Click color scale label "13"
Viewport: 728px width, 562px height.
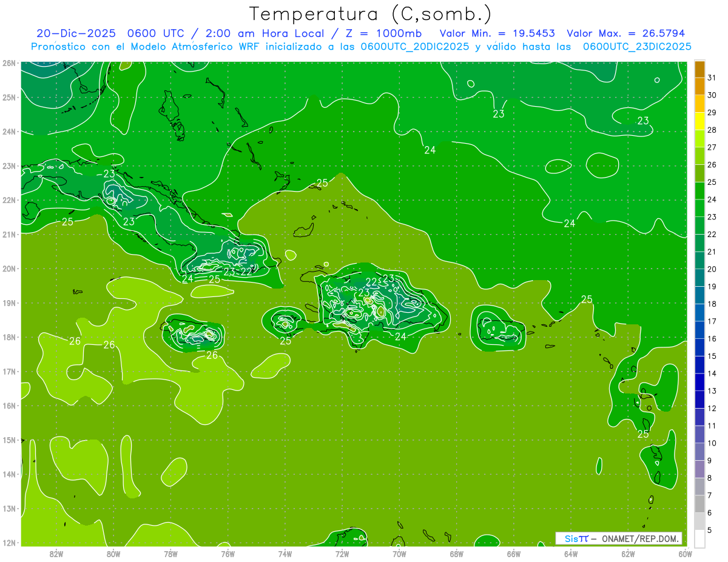tap(712, 391)
